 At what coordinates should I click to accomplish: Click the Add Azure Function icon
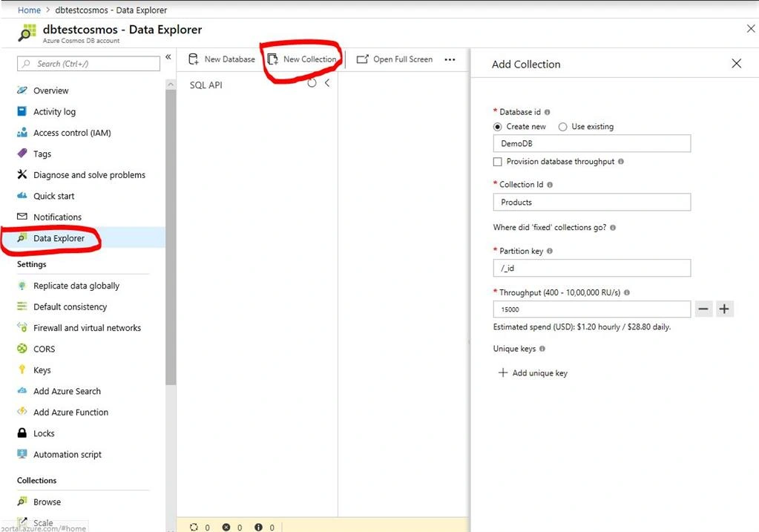[x=22, y=412]
